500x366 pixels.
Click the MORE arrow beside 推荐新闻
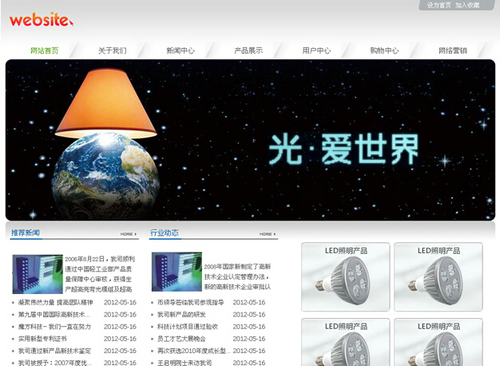coord(129,234)
